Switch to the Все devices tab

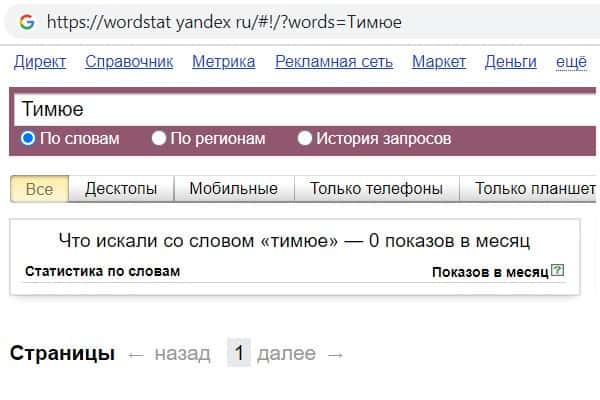click(x=39, y=189)
